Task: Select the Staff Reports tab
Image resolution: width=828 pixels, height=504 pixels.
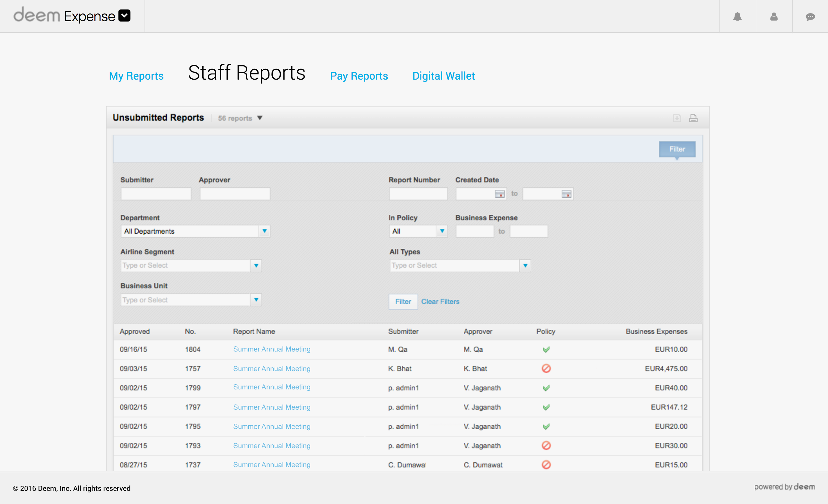Action: 246,73
